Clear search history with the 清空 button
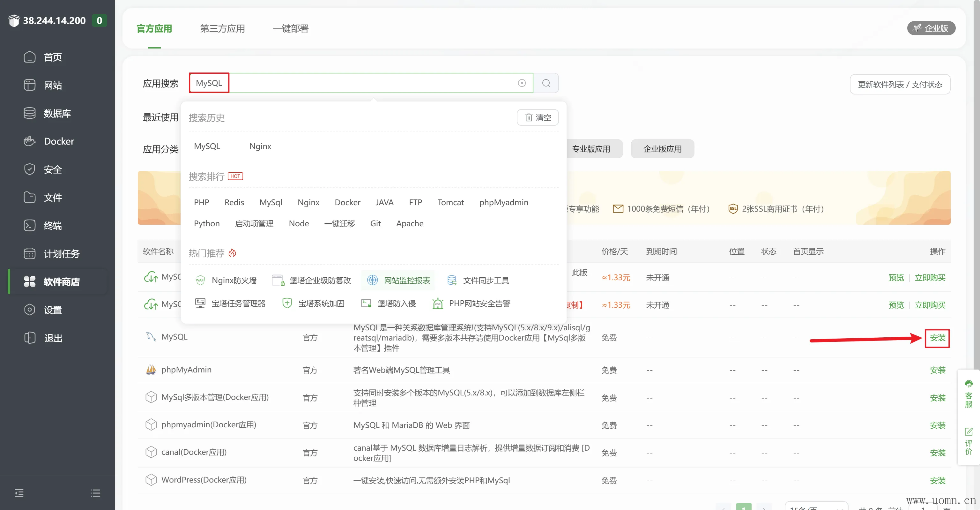Viewport: 980px width, 510px height. (x=538, y=117)
